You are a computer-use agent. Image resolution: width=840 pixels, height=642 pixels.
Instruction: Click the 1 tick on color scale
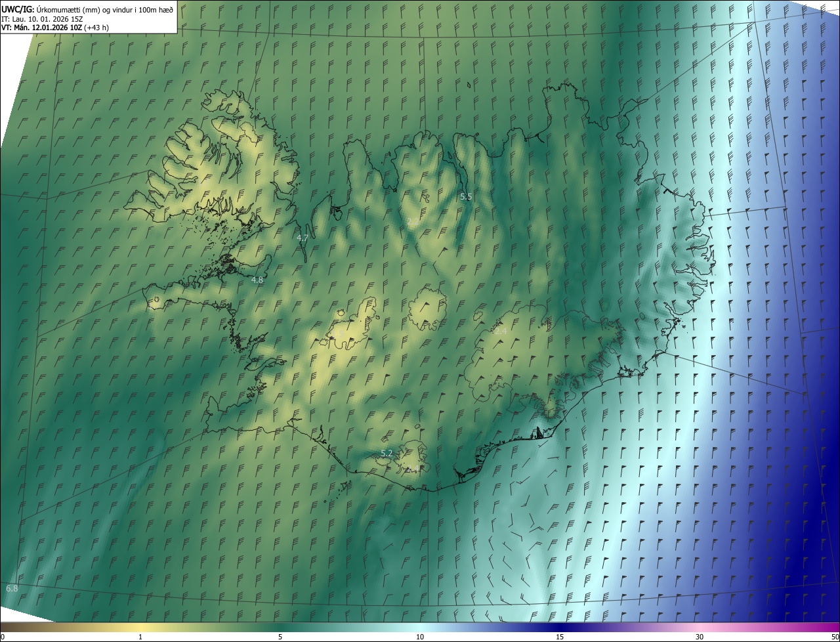pos(140,637)
